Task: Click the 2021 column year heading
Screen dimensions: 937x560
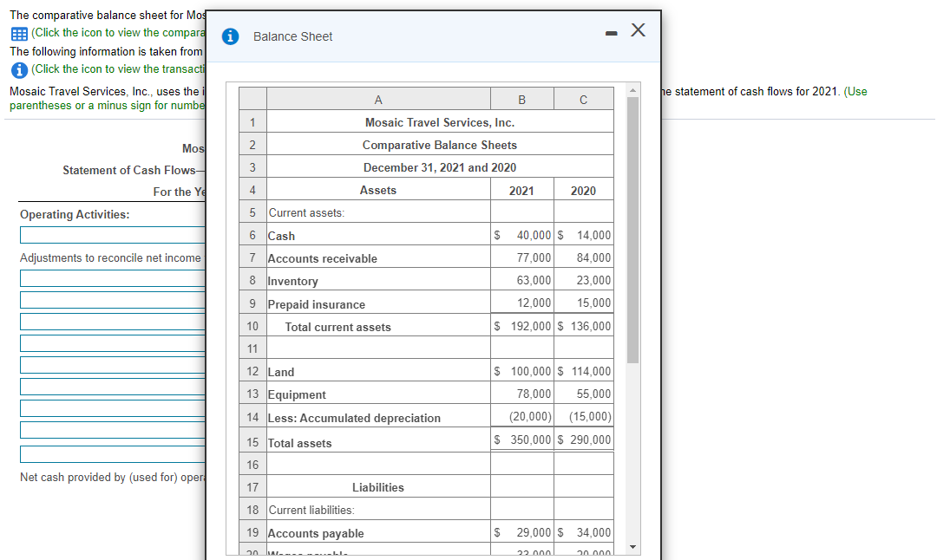Action: [521, 191]
